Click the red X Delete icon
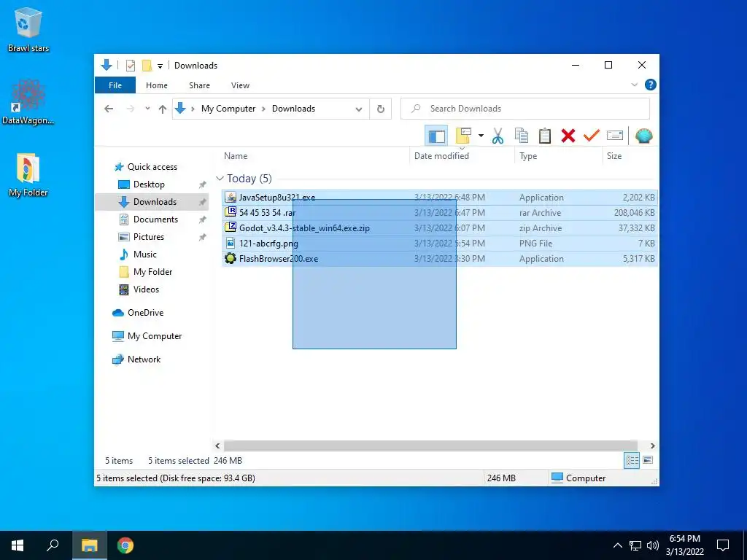747x560 pixels. click(x=568, y=136)
